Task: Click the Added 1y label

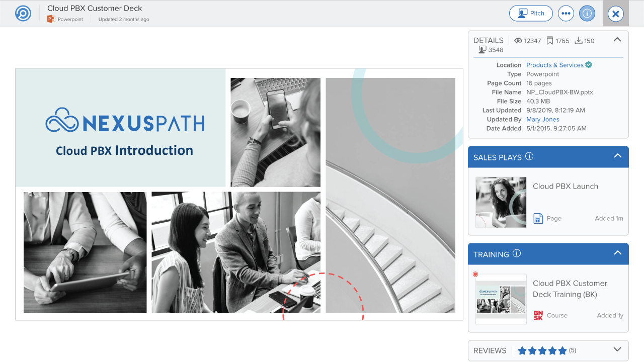Action: point(610,315)
